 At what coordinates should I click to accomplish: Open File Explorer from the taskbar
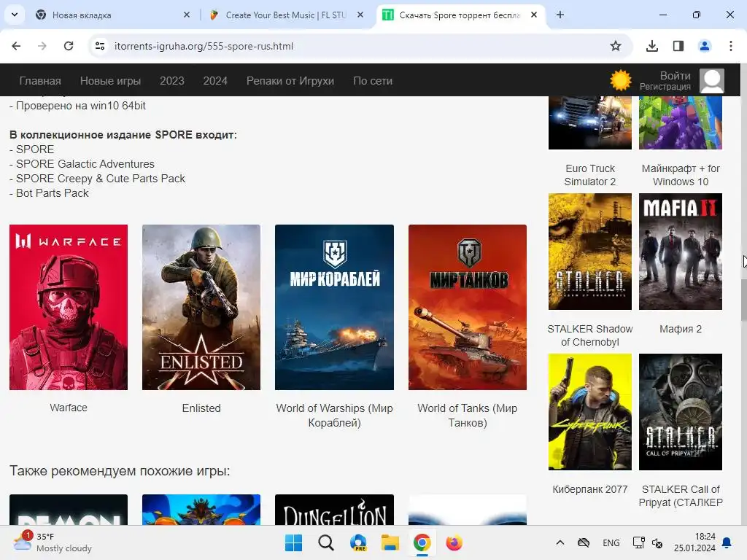pyautogui.click(x=390, y=542)
